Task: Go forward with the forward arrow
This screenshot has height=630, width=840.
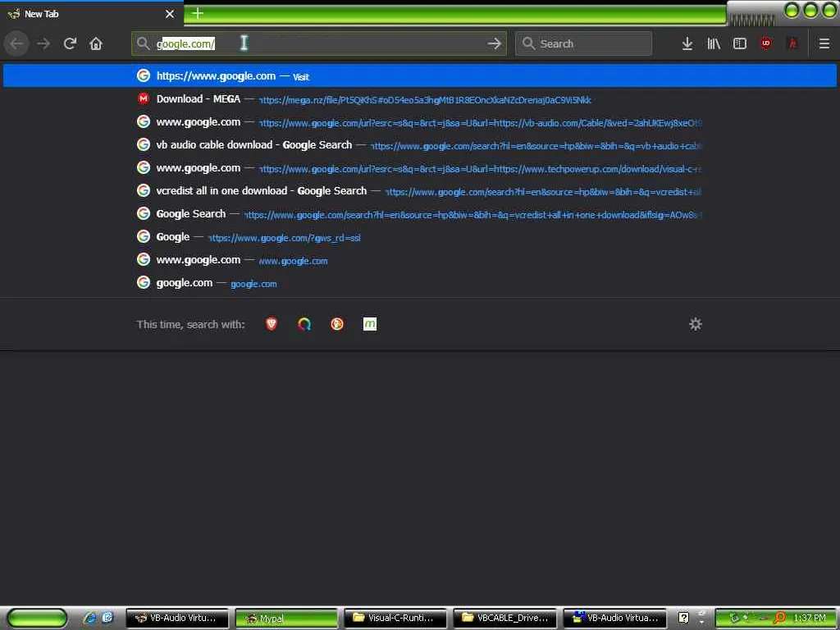Action: (x=43, y=43)
